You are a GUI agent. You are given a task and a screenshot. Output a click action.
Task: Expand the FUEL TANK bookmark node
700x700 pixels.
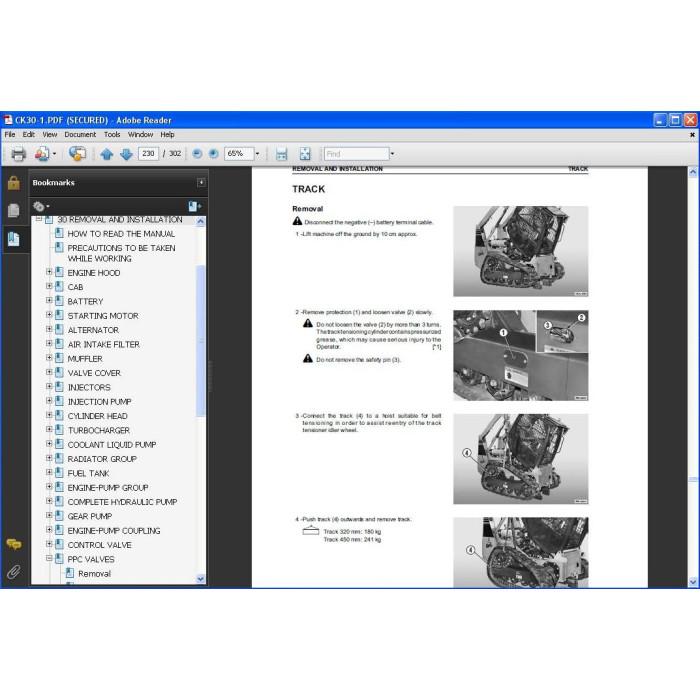point(49,472)
